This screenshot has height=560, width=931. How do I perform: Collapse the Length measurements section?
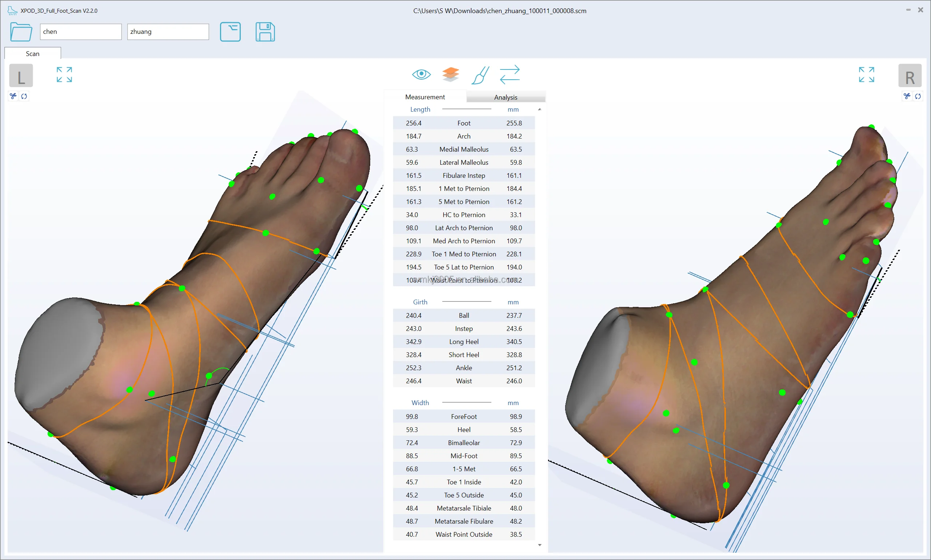click(x=540, y=109)
